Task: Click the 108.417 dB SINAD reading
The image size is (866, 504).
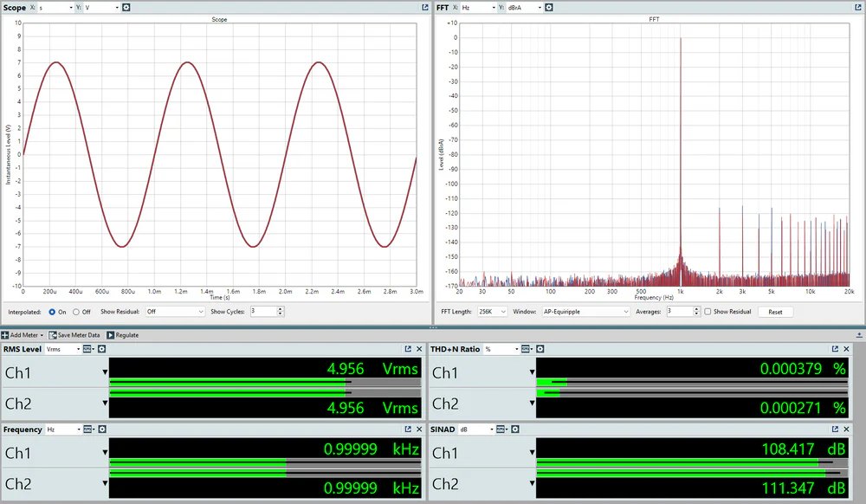Action: pos(804,449)
